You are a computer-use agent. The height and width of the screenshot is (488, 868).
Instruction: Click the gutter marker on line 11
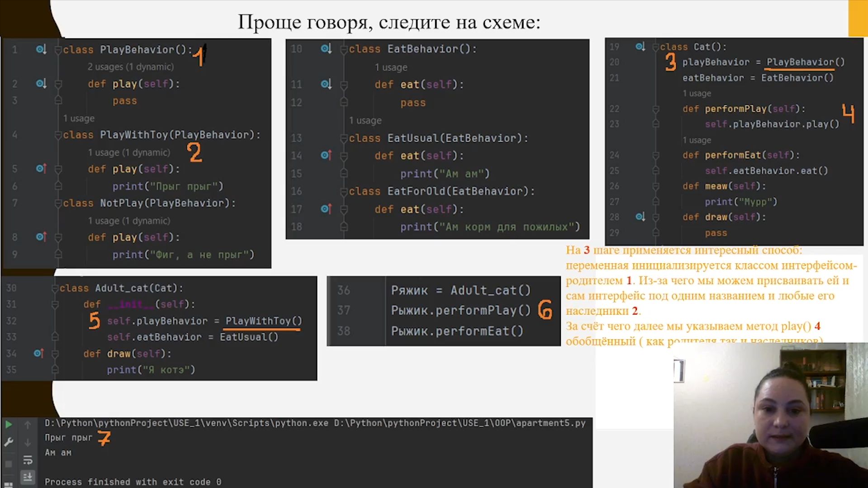[x=326, y=84]
